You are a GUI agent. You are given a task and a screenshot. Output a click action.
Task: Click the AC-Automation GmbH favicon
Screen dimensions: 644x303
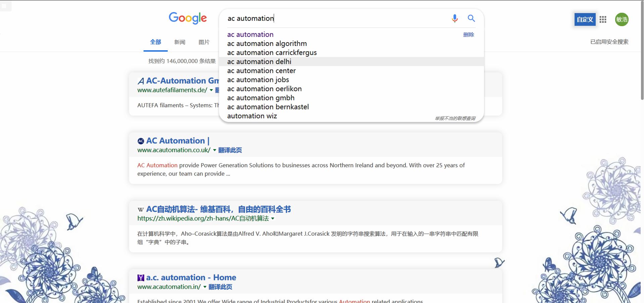[141, 81]
